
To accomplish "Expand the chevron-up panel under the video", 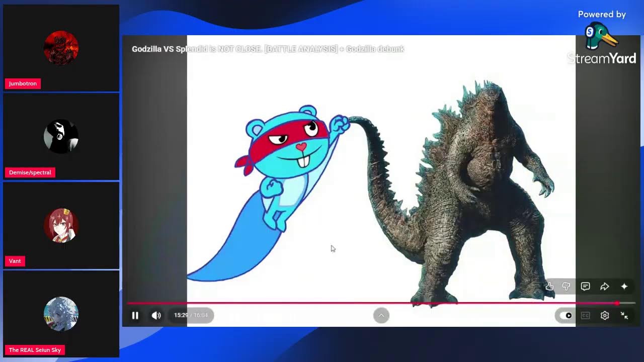I will click(x=381, y=315).
